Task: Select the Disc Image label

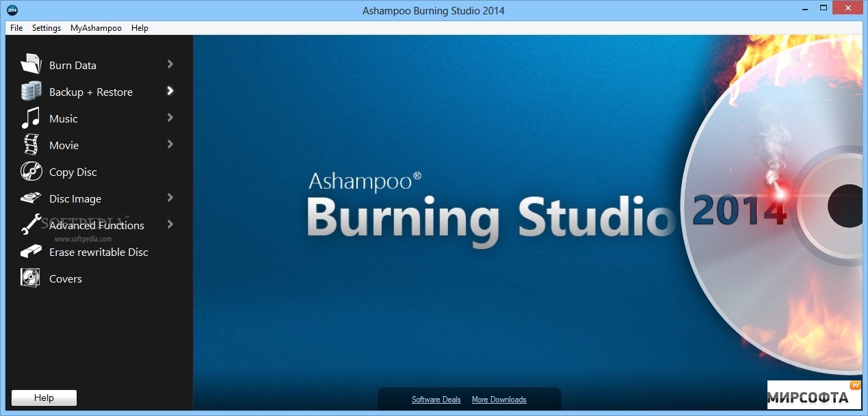Action: tap(75, 199)
